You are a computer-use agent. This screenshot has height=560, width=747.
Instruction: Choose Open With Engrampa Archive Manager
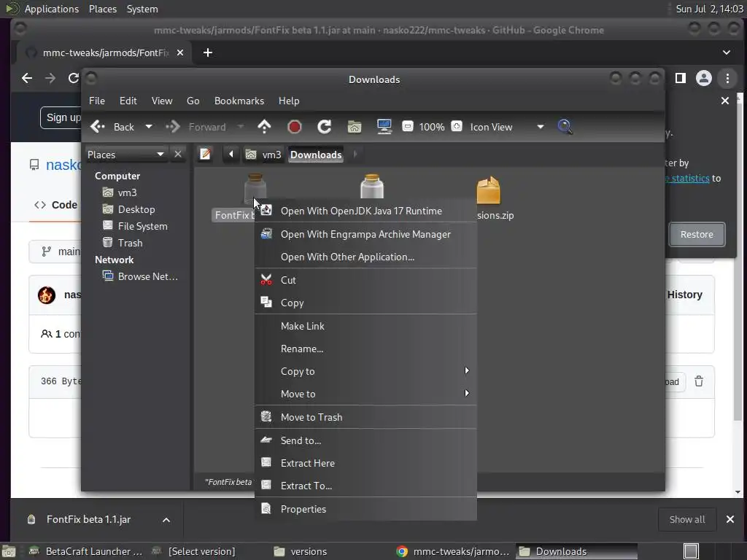366,234
